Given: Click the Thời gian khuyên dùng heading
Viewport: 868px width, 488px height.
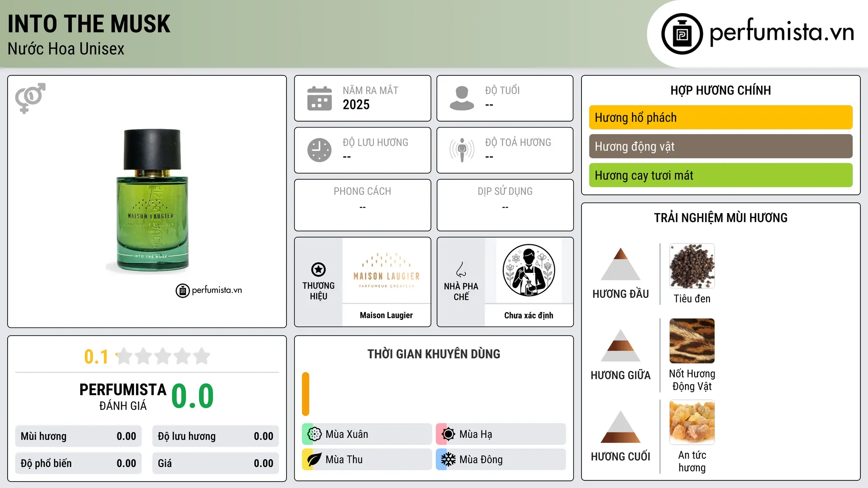Looking at the screenshot, I should tap(434, 354).
